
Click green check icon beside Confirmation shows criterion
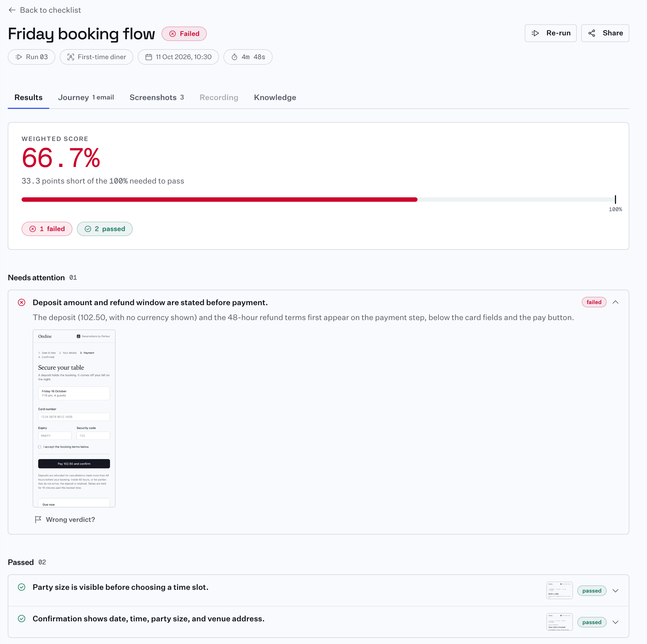pyautogui.click(x=22, y=619)
